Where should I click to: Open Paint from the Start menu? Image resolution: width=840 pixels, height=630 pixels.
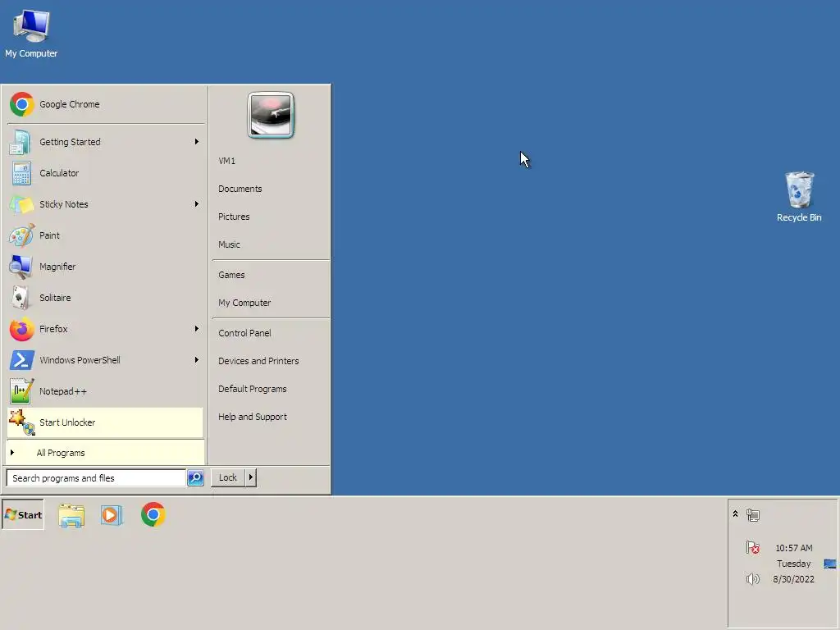105,235
